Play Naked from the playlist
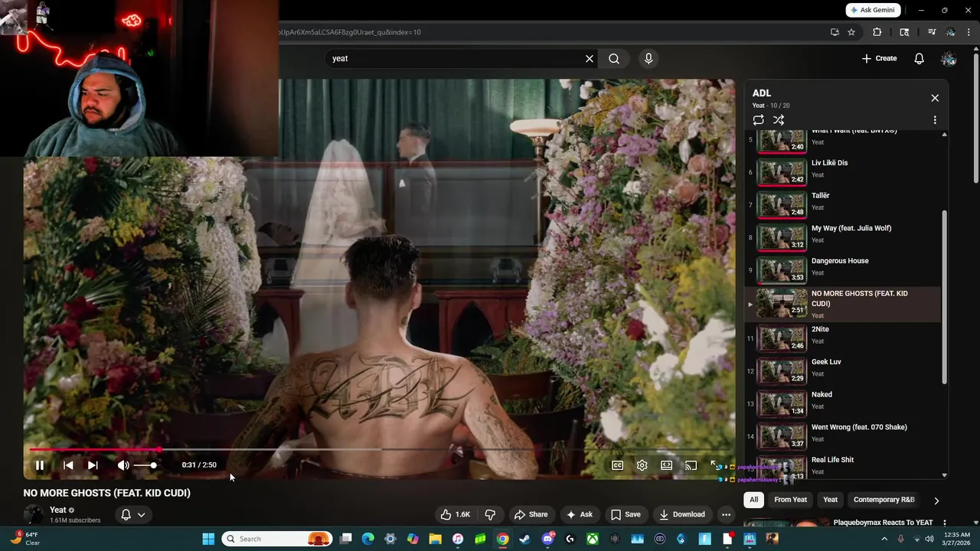 (842, 403)
